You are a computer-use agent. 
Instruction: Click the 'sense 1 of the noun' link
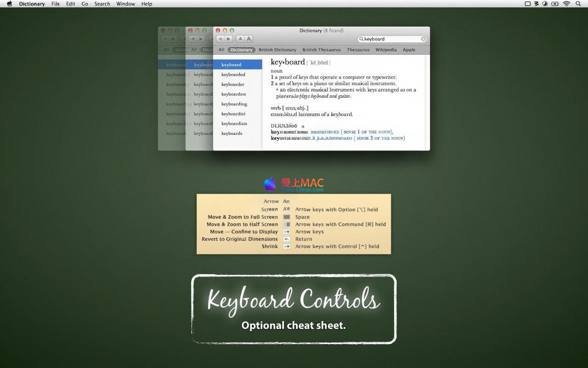coord(367,132)
